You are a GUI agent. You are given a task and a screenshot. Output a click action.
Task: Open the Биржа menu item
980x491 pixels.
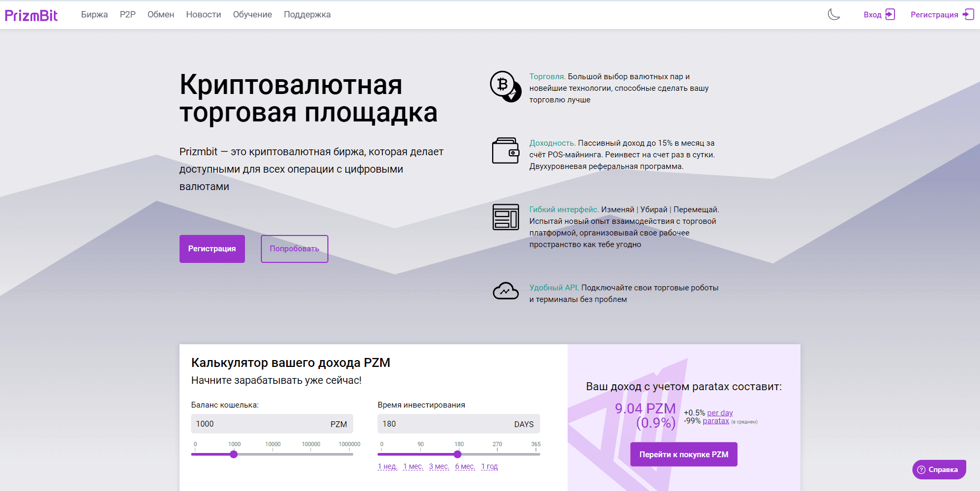(95, 15)
